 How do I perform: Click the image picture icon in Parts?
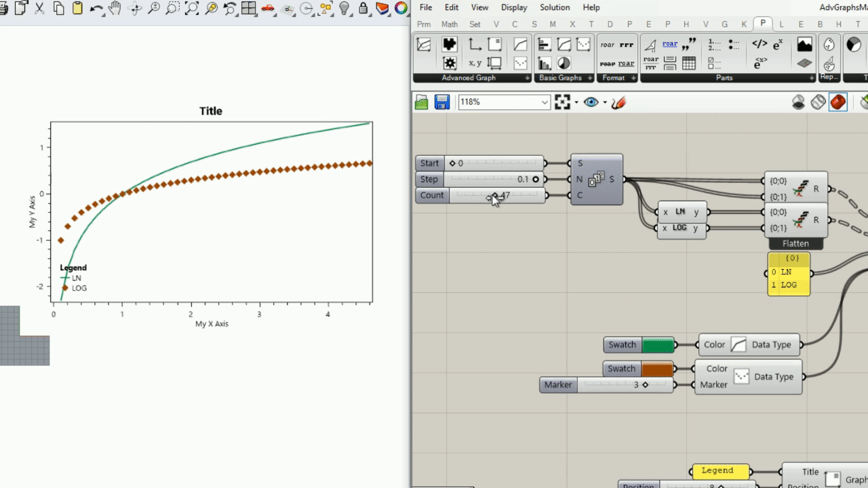click(x=805, y=45)
